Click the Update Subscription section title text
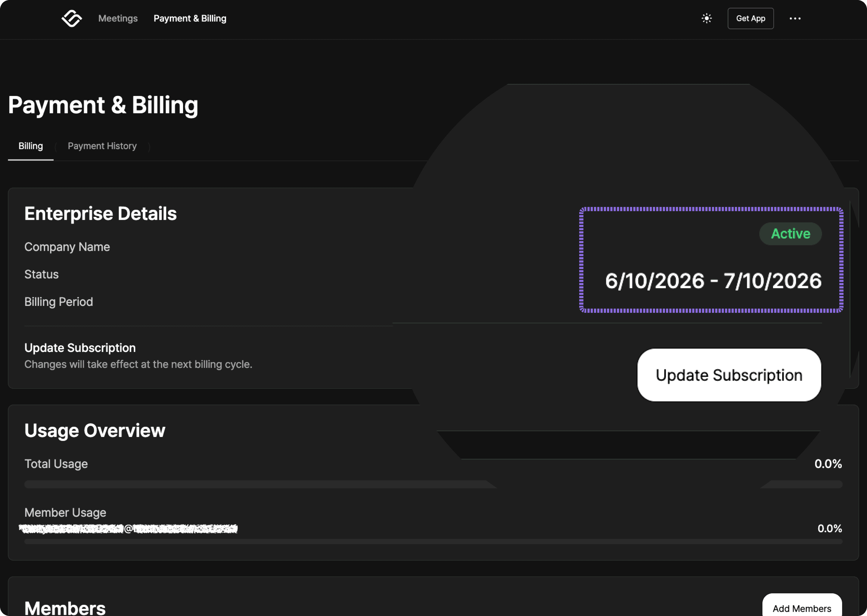 80,348
